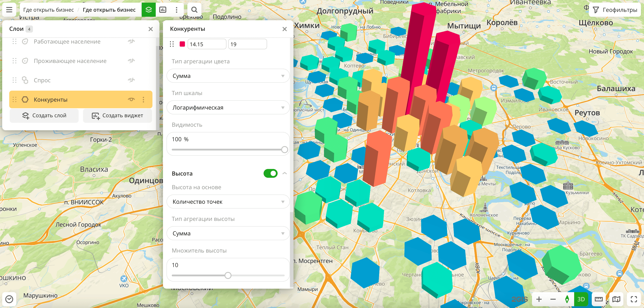Viewport: 644px width, 308px height.
Task: Open Высота на основе dropdown
Action: [x=228, y=202]
